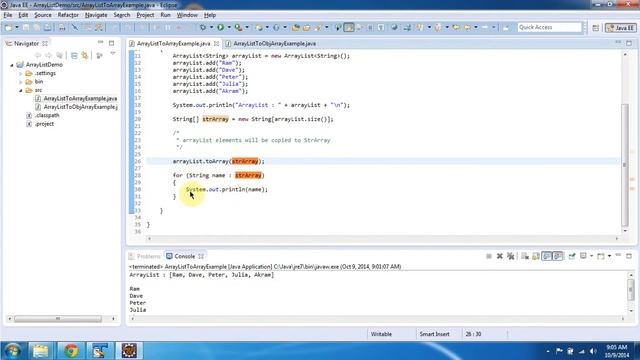Expand the bin folder in Navigator
This screenshot has width=640, height=360.
tap(20, 82)
